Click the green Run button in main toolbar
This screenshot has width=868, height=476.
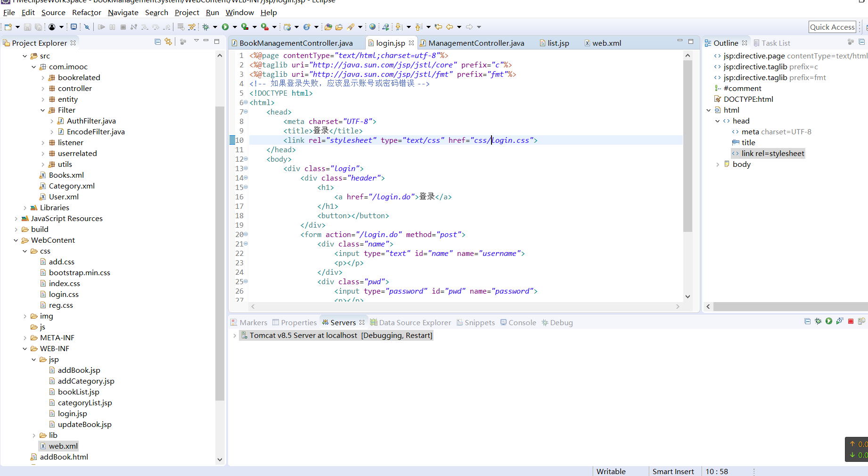click(225, 27)
